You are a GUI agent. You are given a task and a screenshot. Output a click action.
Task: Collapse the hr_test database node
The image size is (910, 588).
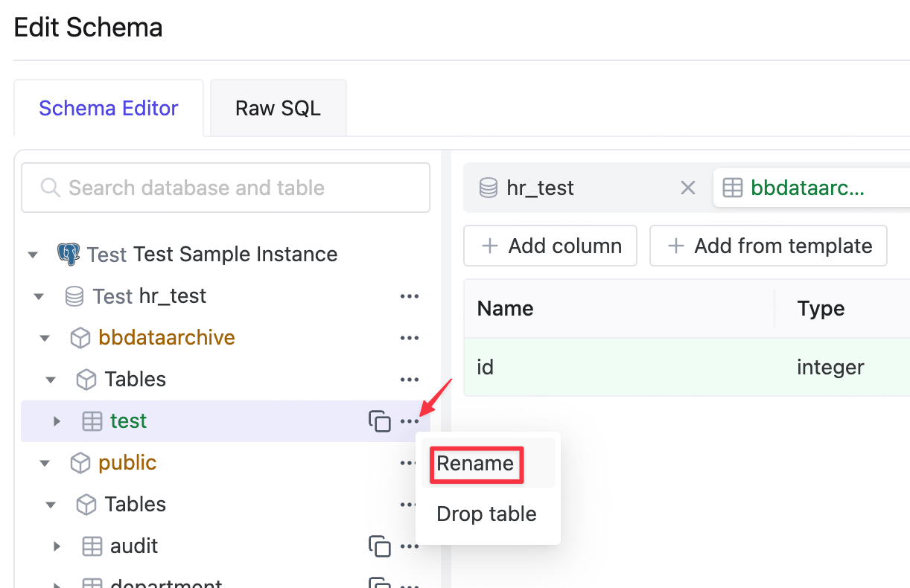click(39, 296)
